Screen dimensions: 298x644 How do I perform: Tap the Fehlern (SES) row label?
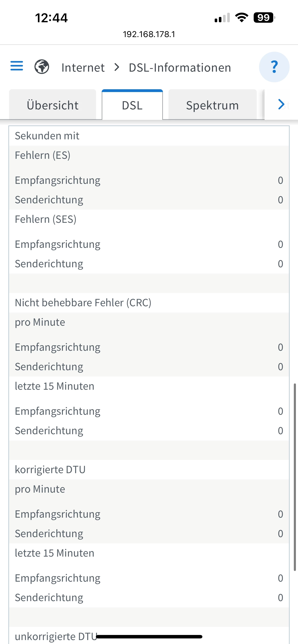tap(45, 219)
